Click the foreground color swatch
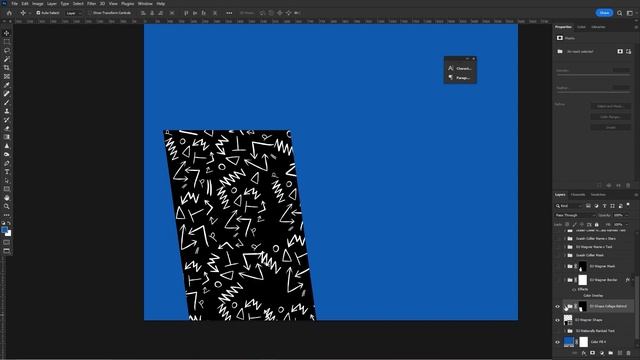Image resolution: width=640 pixels, height=360 pixels. [4, 230]
